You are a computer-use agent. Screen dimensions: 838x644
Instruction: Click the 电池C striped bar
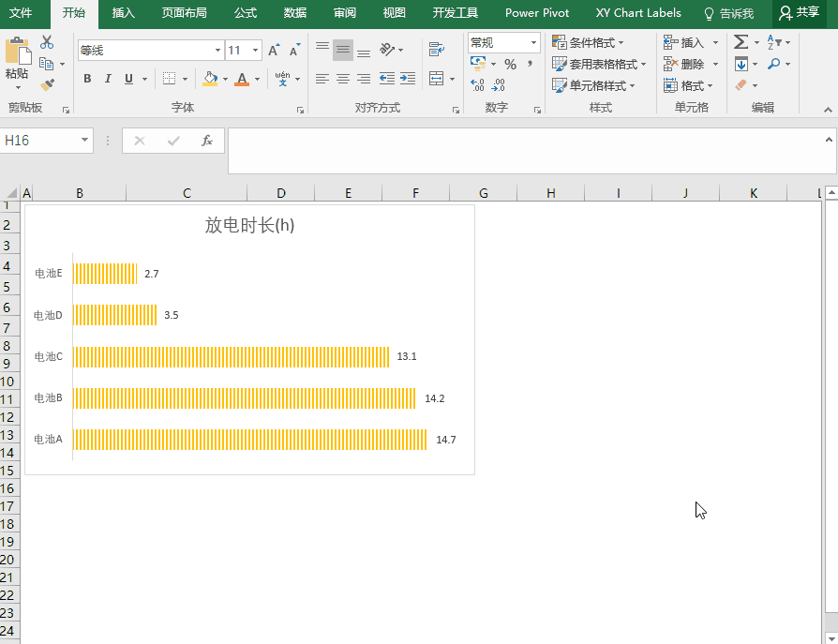(231, 357)
